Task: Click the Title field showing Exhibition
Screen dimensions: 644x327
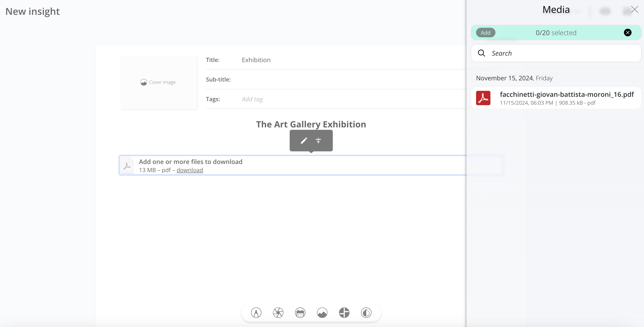Action: click(x=354, y=60)
